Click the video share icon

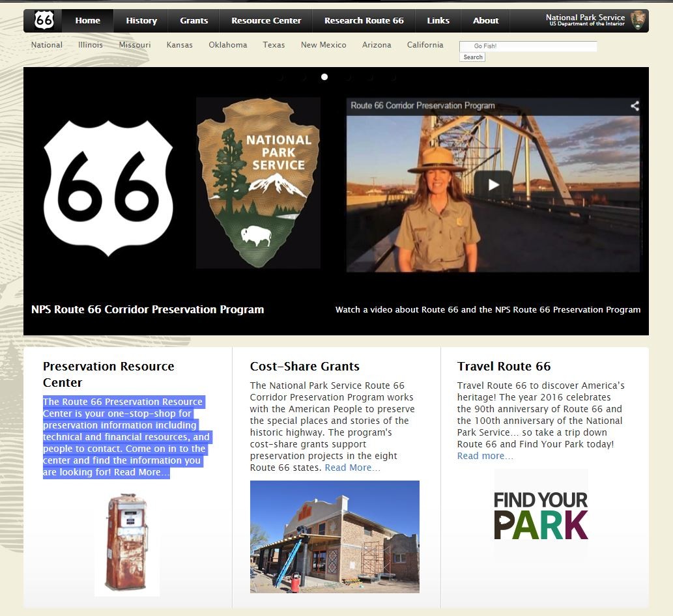point(635,105)
